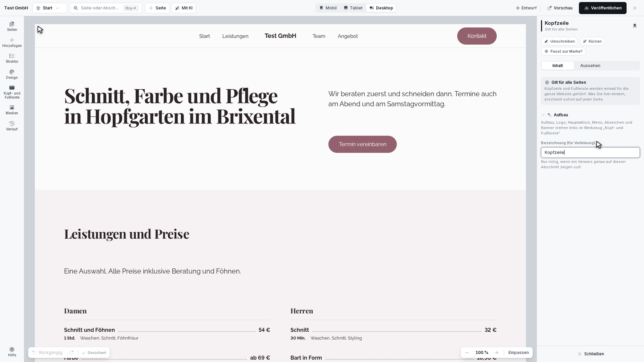The height and width of the screenshot is (362, 644).
Task: Switch to Tablet view
Action: (x=353, y=8)
